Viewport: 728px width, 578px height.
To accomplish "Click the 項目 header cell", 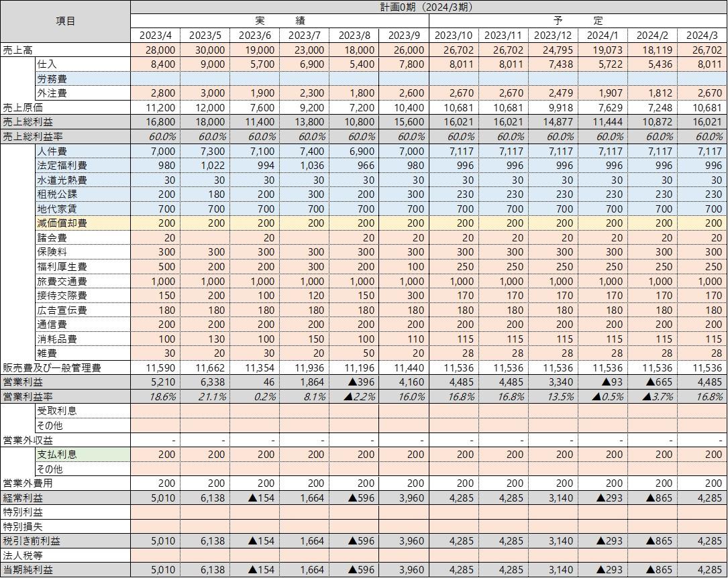I will point(65,21).
